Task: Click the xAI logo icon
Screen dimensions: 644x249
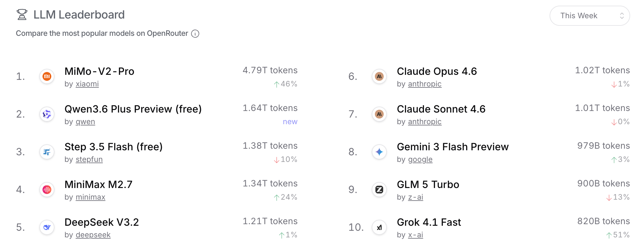Action: pos(379,227)
